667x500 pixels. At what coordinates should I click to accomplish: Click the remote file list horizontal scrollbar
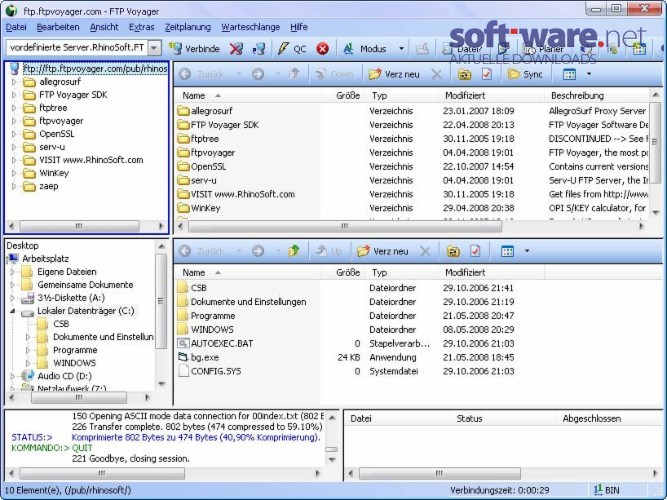pos(345,226)
